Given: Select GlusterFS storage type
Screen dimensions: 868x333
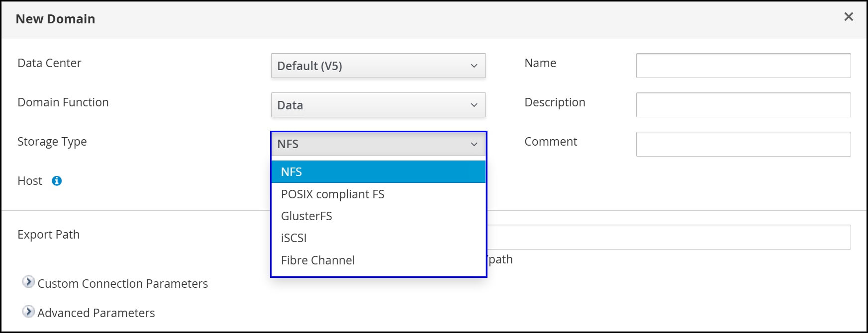Looking at the screenshot, I should [x=378, y=216].
